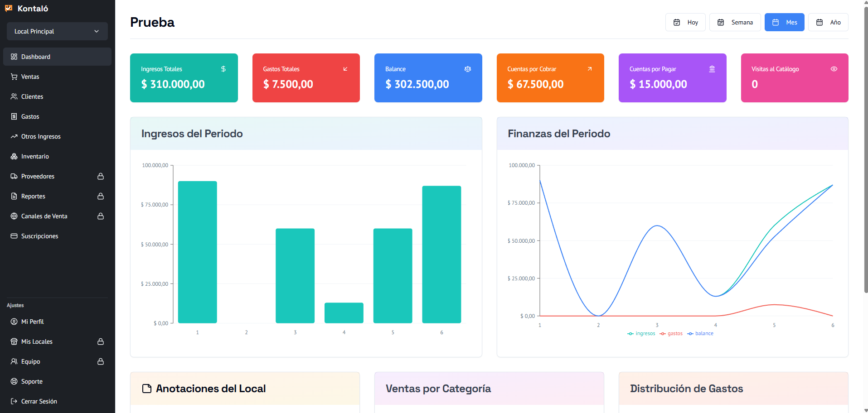Viewport: 868px width, 413px height.
Task: Click the dollar icon on Ingresos Totales
Action: tap(223, 69)
